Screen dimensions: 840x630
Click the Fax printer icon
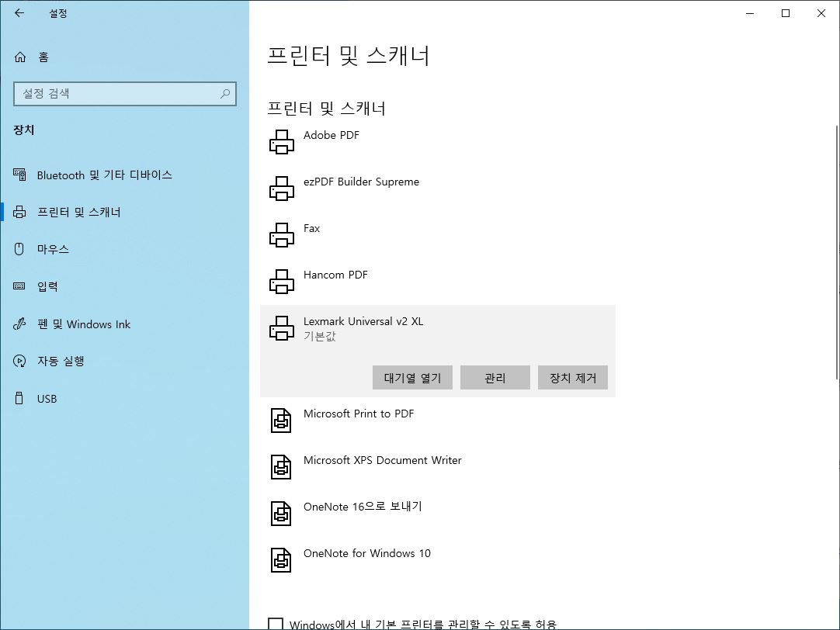(282, 235)
